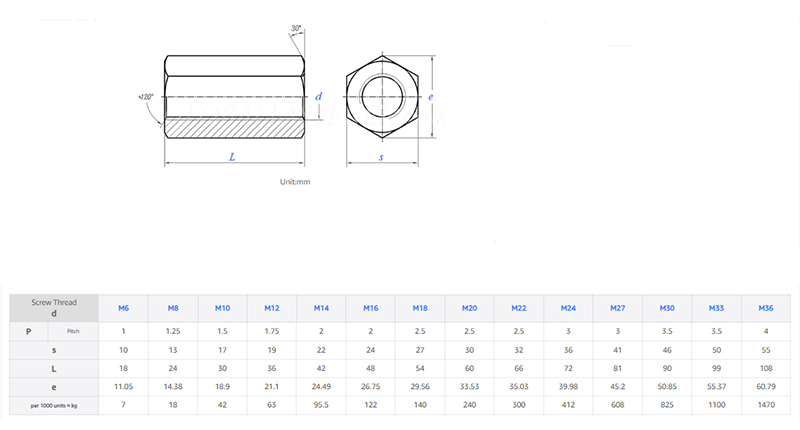Viewport: 800px width, 430px height.
Task: Click the 1.75 pitch value for M12
Action: [x=271, y=331]
